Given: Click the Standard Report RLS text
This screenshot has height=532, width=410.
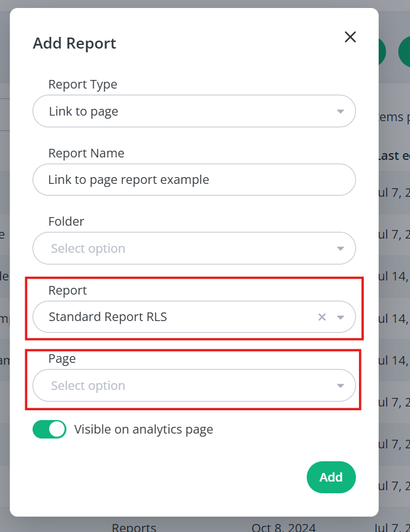Looking at the screenshot, I should click(108, 317).
